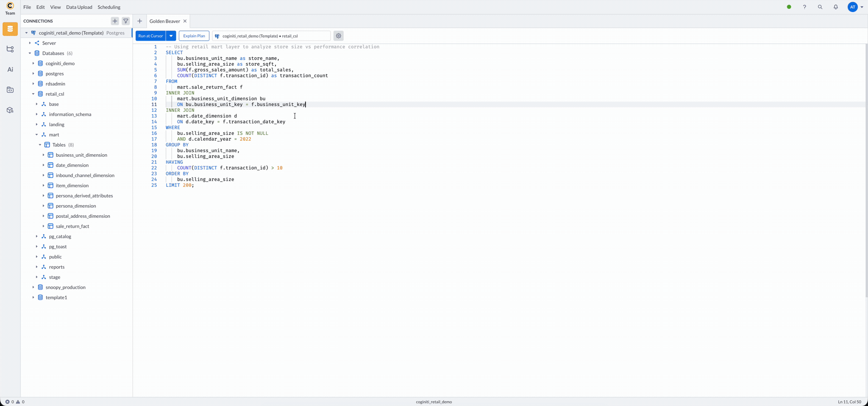Click the Explain Plan button
Screen dimensions: 868x406
click(194, 36)
